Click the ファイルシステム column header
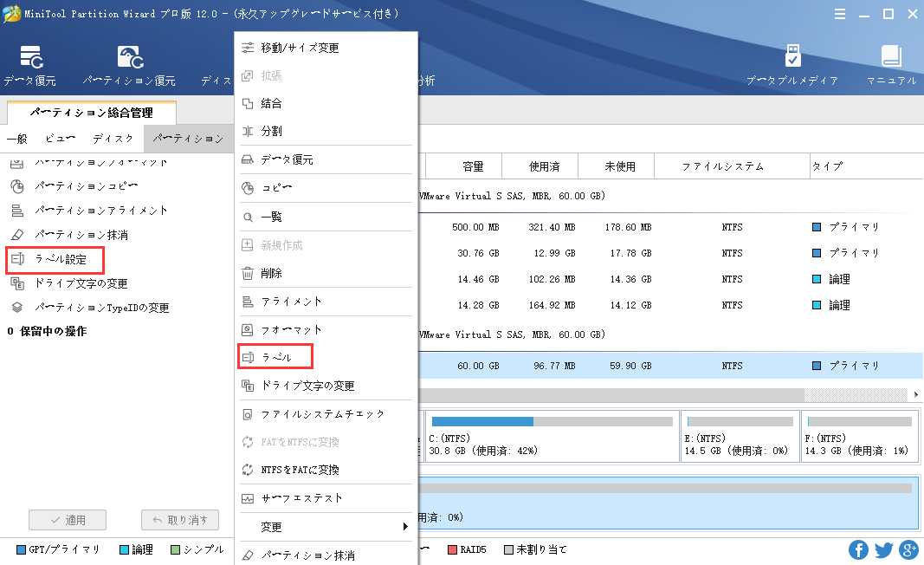Image resolution: width=924 pixels, height=565 pixels. tap(722, 166)
